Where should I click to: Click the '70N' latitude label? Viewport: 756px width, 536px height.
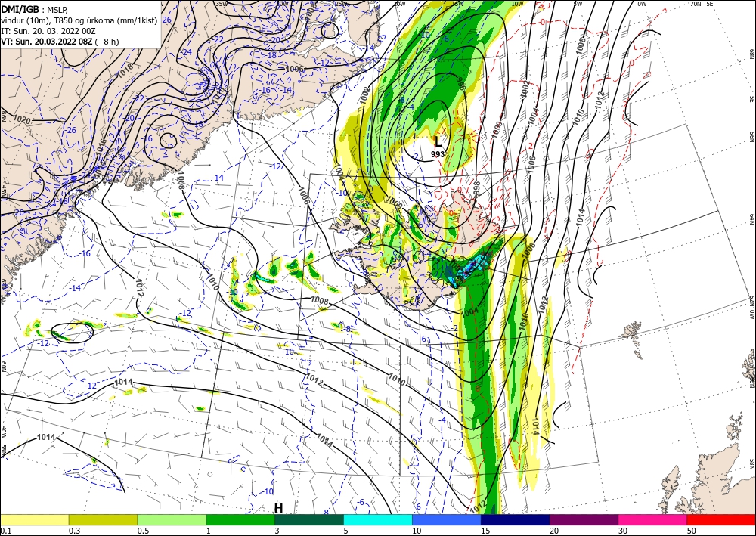[x=696, y=3]
